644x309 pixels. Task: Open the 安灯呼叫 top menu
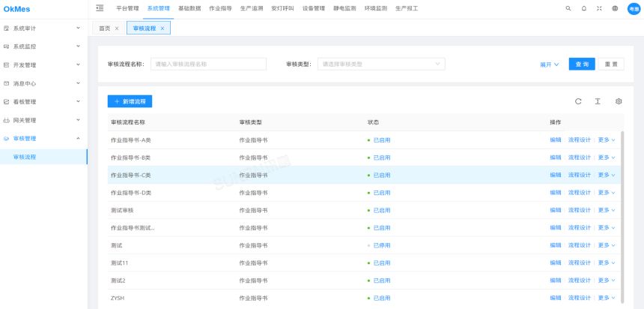[282, 8]
